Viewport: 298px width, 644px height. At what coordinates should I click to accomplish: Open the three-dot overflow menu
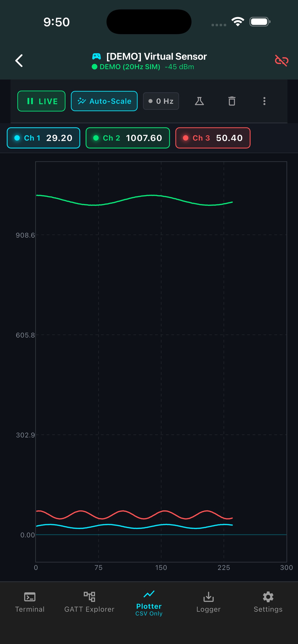coord(264,101)
